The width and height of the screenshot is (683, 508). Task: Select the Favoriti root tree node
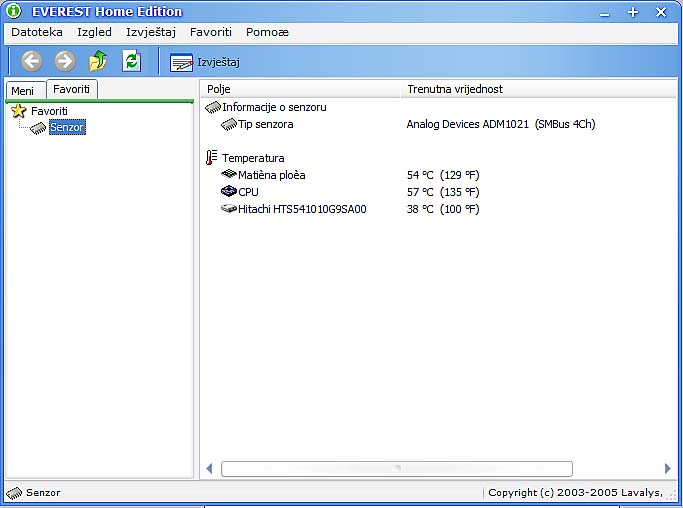[x=49, y=111]
